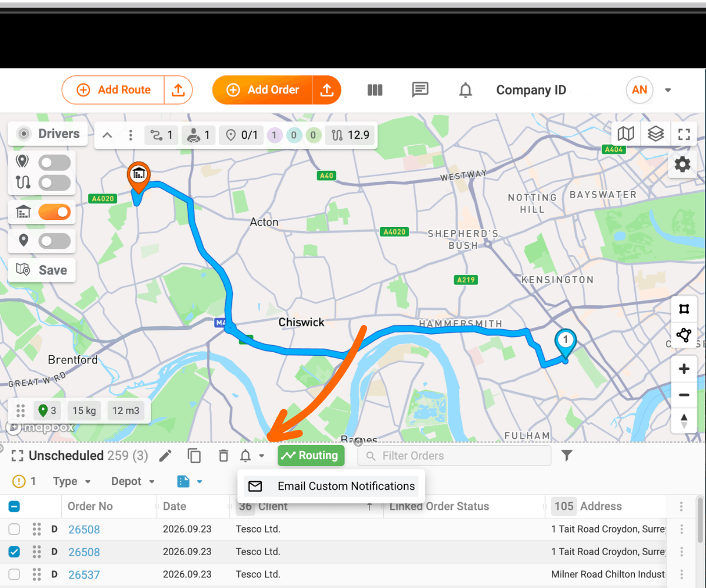This screenshot has width=706, height=588.
Task: Select Email Custom Notifications menu item
Action: [331, 486]
